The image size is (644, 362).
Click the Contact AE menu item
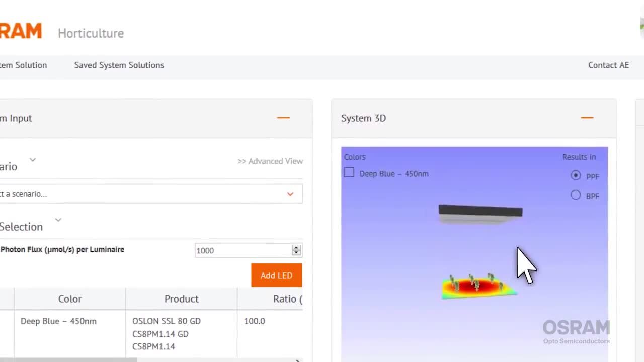pyautogui.click(x=608, y=65)
